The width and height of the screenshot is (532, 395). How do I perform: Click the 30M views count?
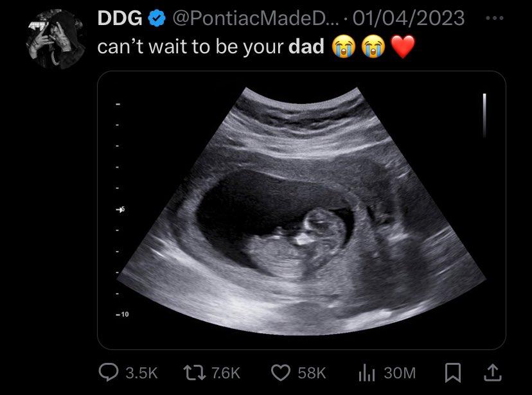click(400, 373)
